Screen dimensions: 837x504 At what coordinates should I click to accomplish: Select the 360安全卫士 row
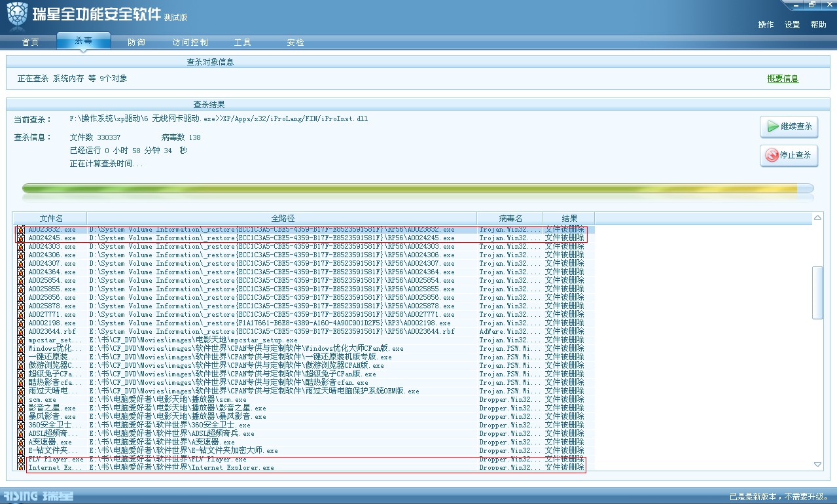coord(305,425)
